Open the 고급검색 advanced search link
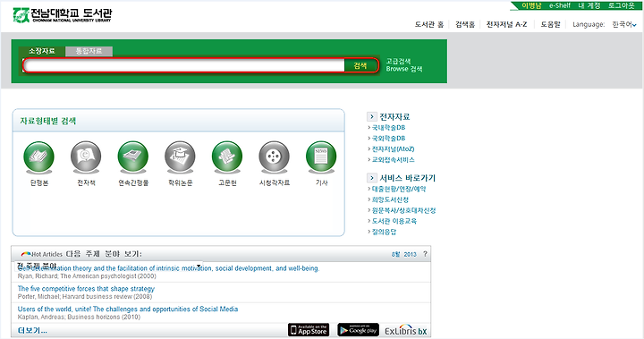644x339 pixels. coord(398,61)
